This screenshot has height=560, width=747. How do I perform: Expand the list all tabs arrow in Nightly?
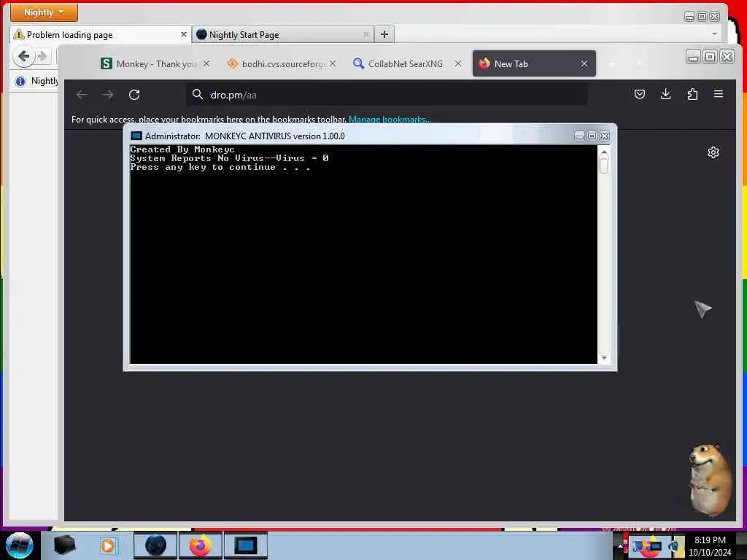click(714, 34)
